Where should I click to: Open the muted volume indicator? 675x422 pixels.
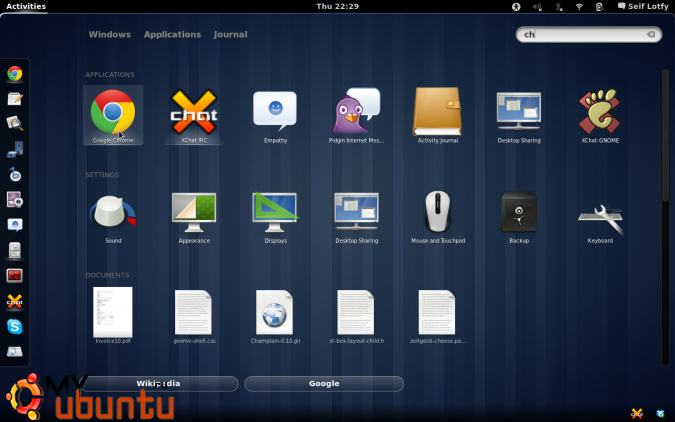pos(537,6)
